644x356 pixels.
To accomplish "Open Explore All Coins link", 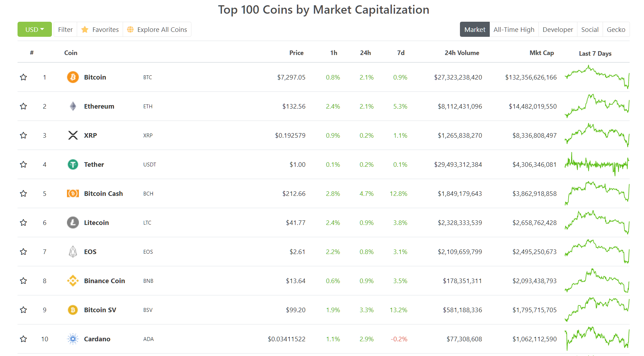I will [x=157, y=29].
